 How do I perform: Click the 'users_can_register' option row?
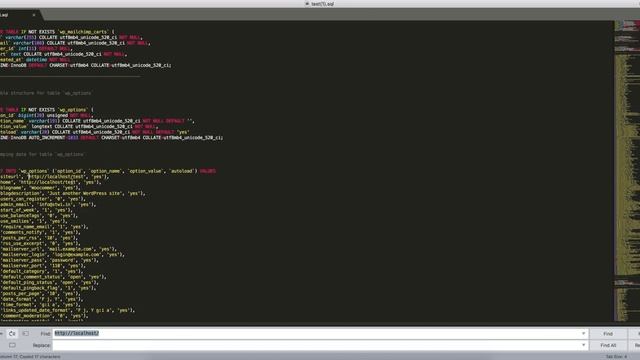point(42,199)
